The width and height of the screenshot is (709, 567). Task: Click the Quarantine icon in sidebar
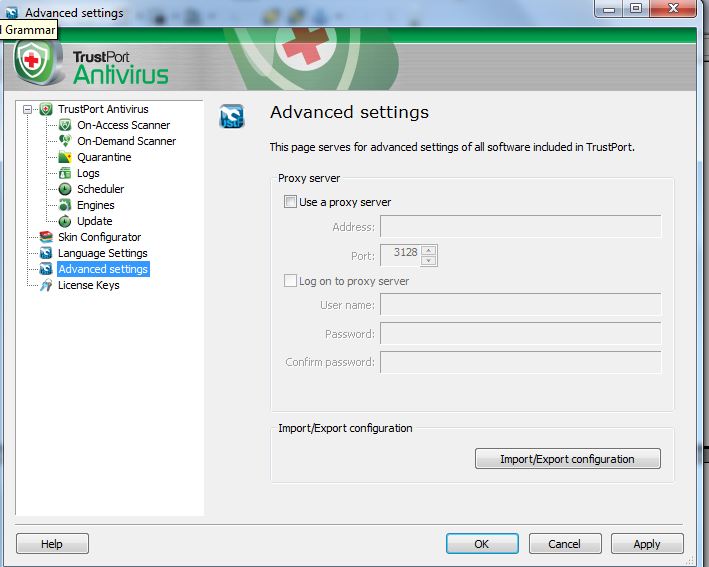pyautogui.click(x=65, y=157)
